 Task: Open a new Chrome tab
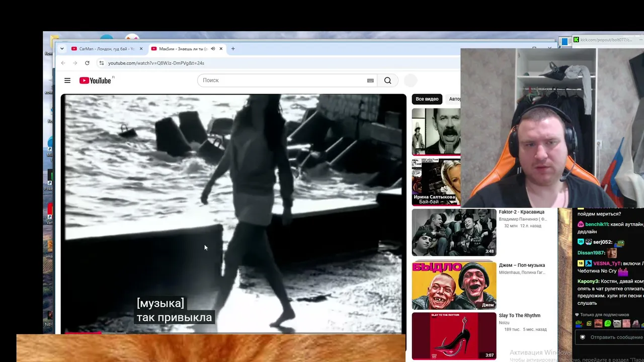pyautogui.click(x=233, y=49)
